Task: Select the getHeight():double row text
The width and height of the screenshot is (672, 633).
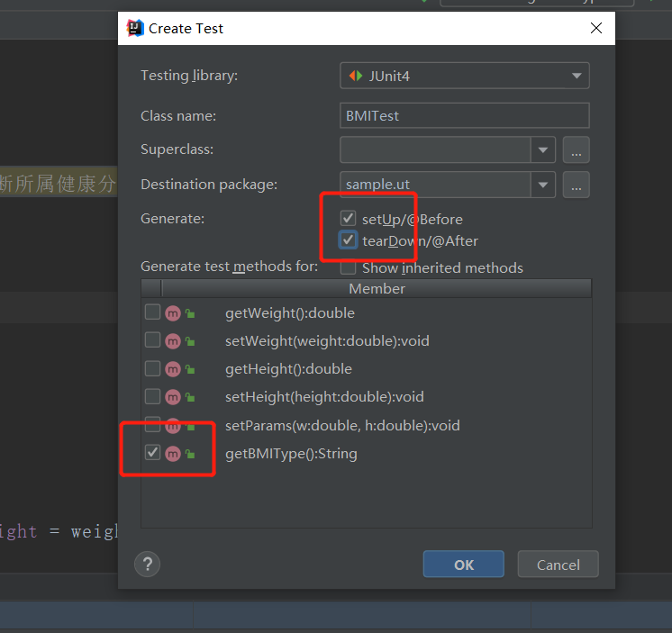Action: point(288,369)
